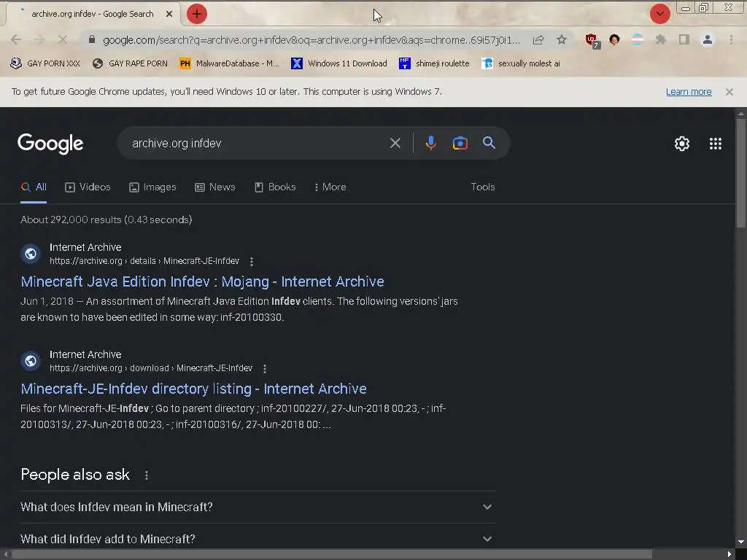Open options for the details Minecraft-JE-Infdev result
The width and height of the screenshot is (747, 560).
point(252,262)
